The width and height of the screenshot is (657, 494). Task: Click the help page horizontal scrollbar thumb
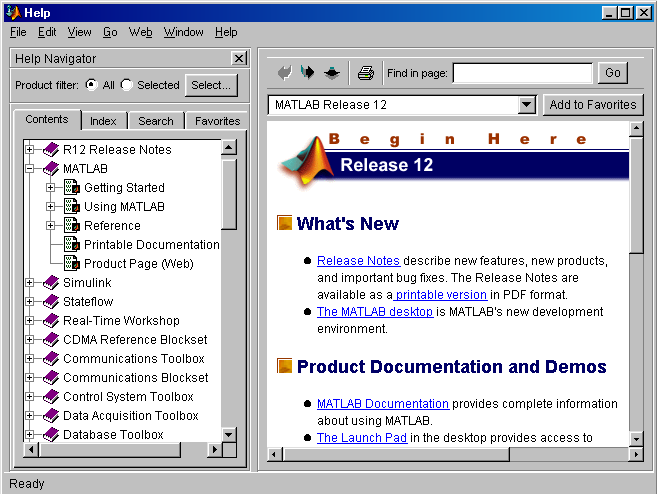coord(396,454)
